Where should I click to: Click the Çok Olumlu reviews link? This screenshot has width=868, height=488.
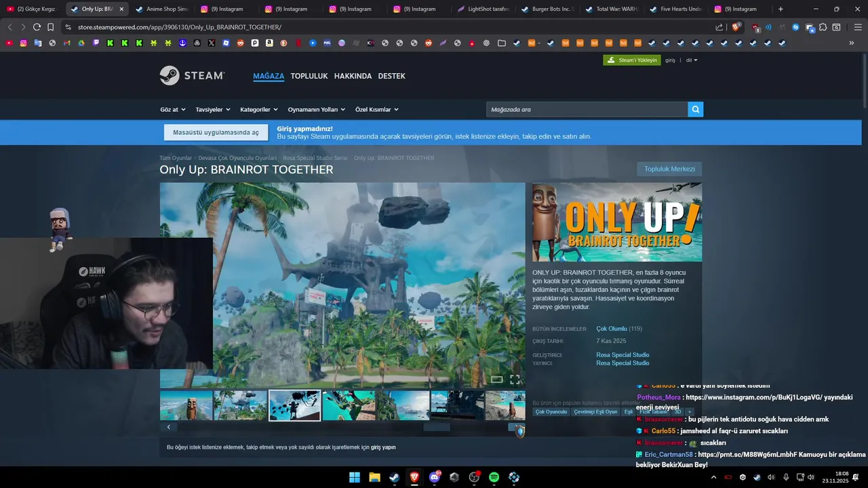tap(611, 329)
